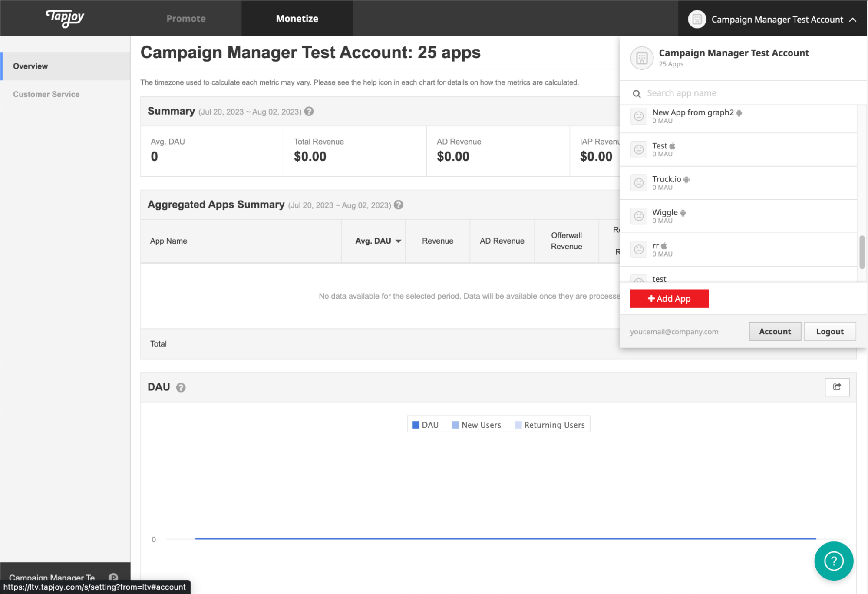The height and width of the screenshot is (594, 868).
Task: Toggle Returning Users legend entry
Action: 550,425
